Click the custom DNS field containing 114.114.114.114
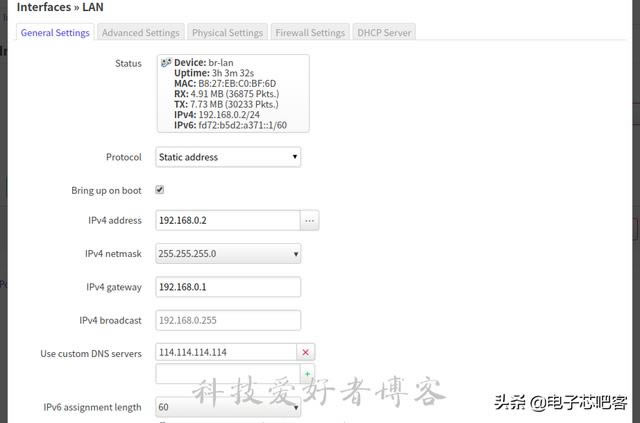 [225, 352]
